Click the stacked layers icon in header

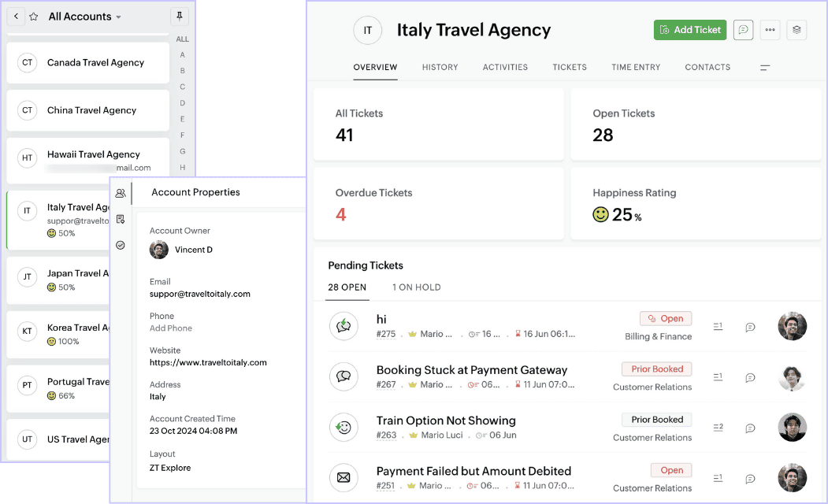coord(796,30)
